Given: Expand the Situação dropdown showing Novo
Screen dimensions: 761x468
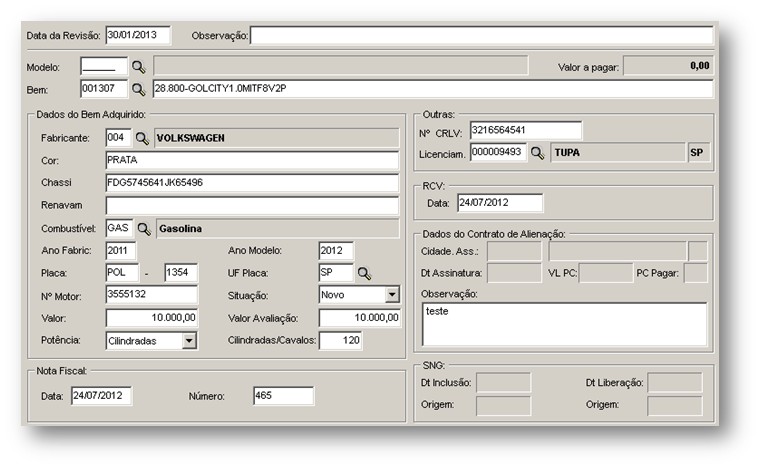Looking at the screenshot, I should 392,295.
